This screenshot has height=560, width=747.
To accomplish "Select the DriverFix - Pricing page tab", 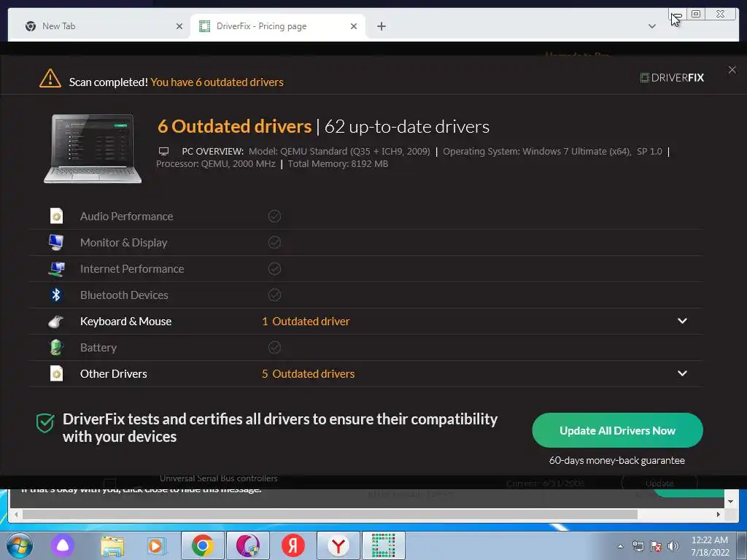I will 278,26.
